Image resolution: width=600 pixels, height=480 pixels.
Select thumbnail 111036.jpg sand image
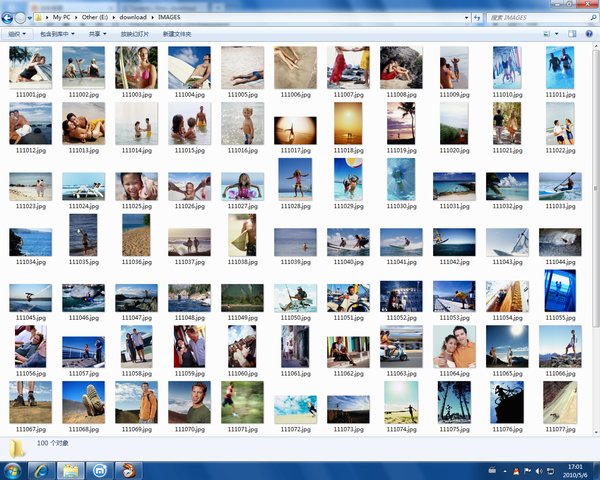[136, 235]
